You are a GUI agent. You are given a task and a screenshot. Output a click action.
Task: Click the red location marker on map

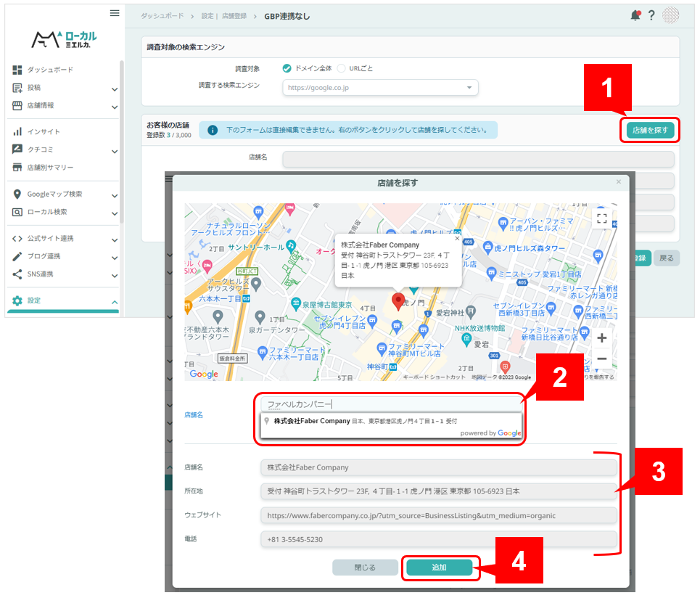(x=398, y=301)
